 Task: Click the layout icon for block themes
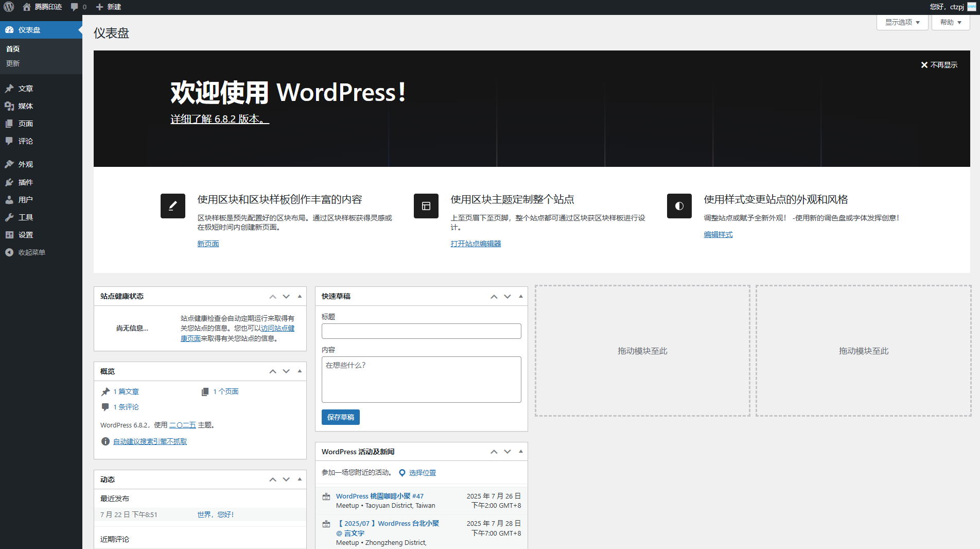pyautogui.click(x=426, y=206)
